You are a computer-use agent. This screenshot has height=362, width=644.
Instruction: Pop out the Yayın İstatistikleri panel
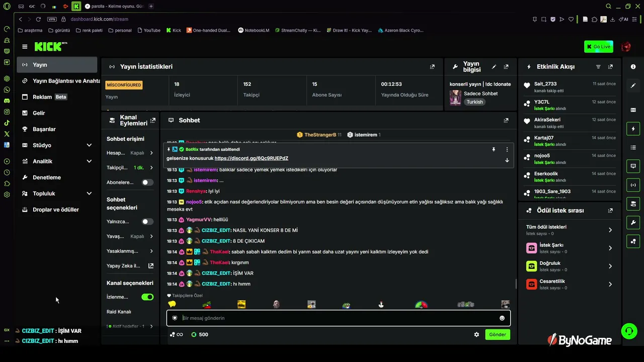tap(432, 66)
